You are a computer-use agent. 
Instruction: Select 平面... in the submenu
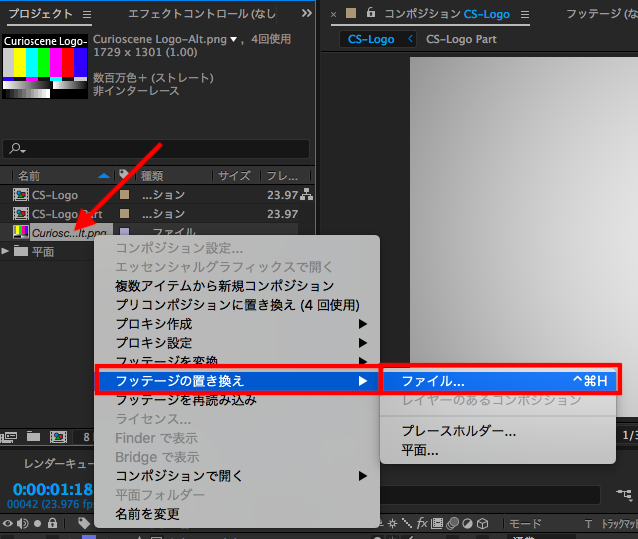pos(420,450)
